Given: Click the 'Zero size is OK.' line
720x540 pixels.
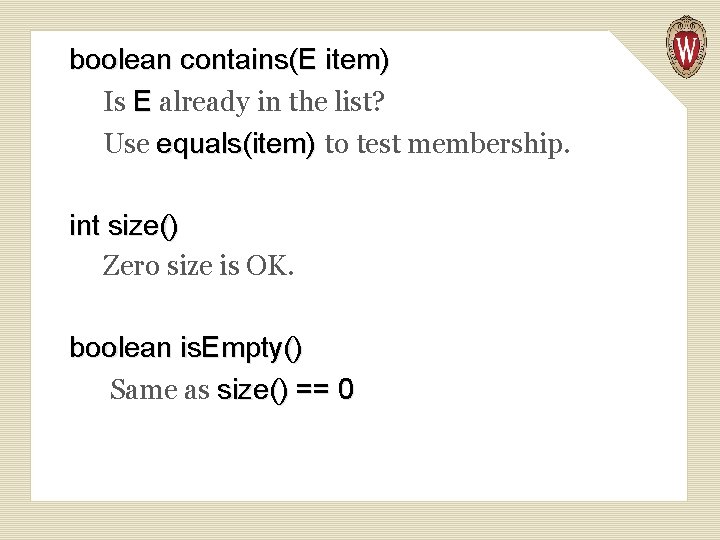Looking at the screenshot, I should (199, 267).
